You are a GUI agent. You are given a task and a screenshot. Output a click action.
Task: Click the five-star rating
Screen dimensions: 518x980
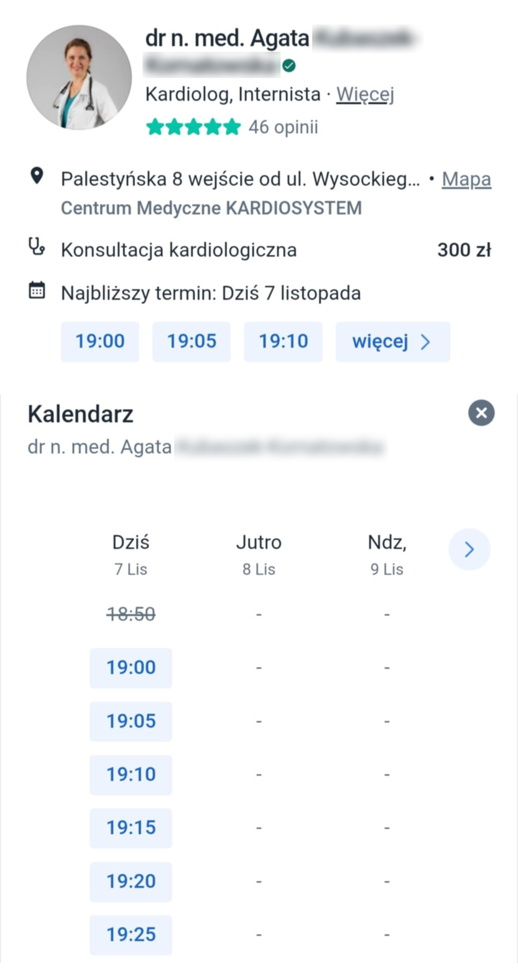(x=193, y=128)
